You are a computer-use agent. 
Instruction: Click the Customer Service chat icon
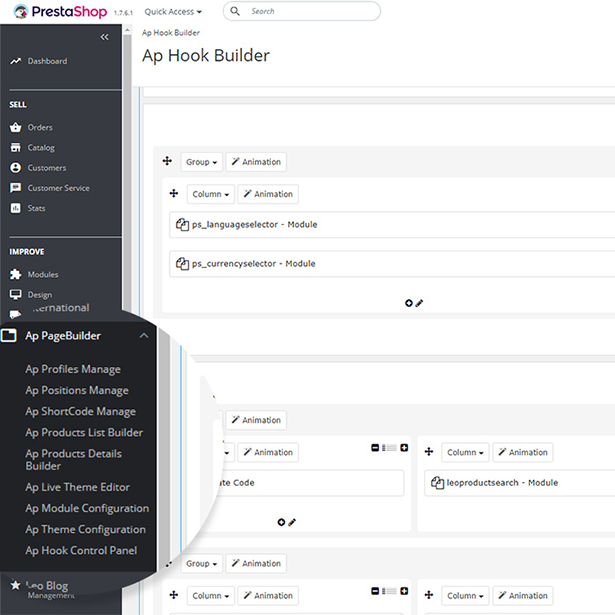[16, 188]
